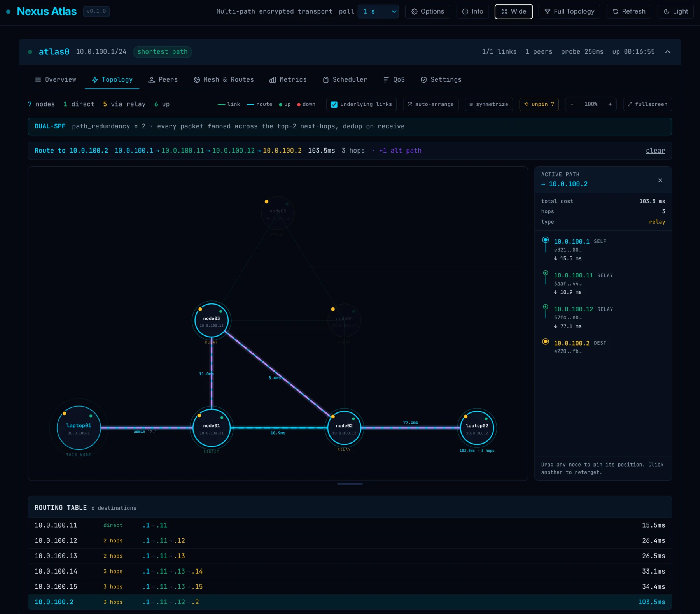The height and width of the screenshot is (614, 700).
Task: Click the 10.9ms link label
Action: (278, 433)
